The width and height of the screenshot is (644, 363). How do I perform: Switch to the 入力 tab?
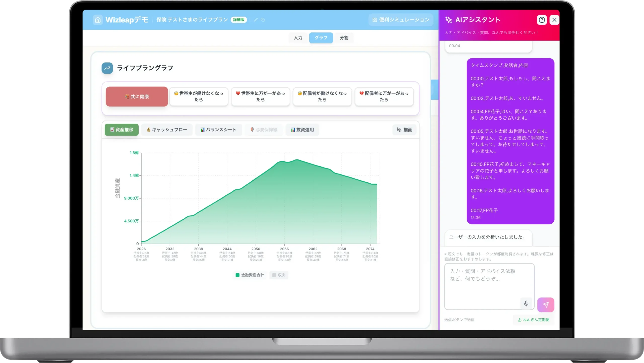pos(298,38)
